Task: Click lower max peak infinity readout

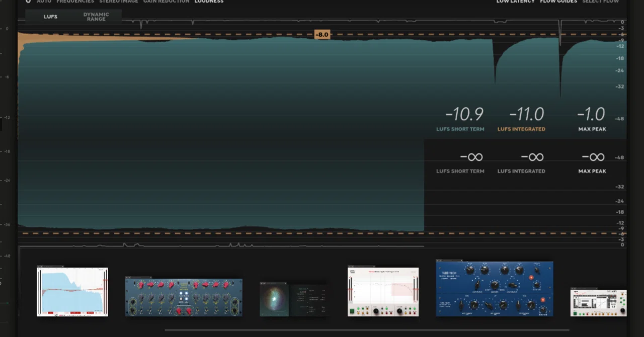Action: tap(593, 157)
